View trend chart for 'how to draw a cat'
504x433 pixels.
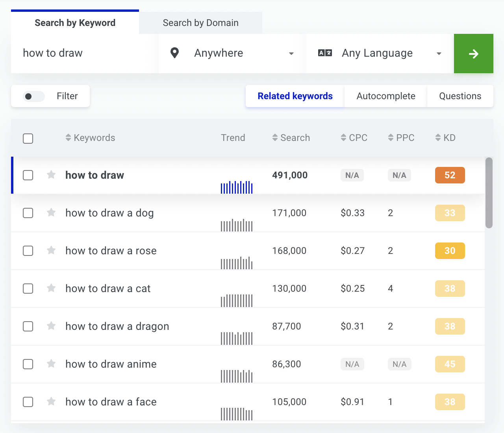[237, 300]
